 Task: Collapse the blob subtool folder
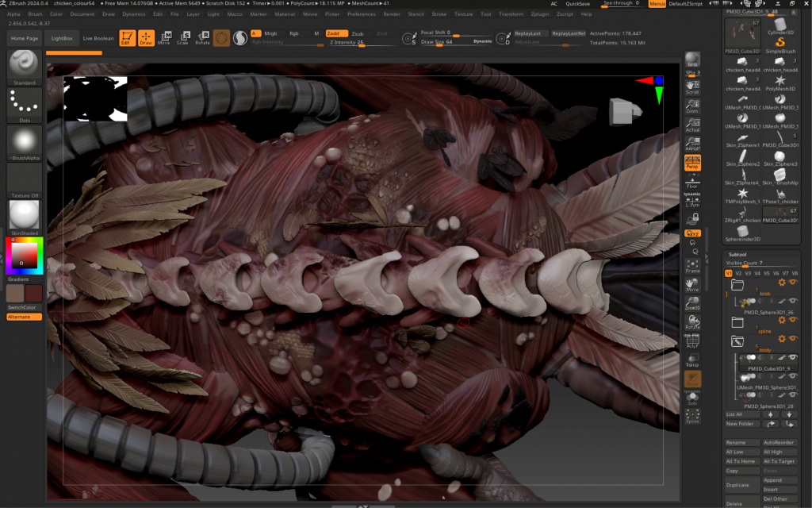click(737, 284)
